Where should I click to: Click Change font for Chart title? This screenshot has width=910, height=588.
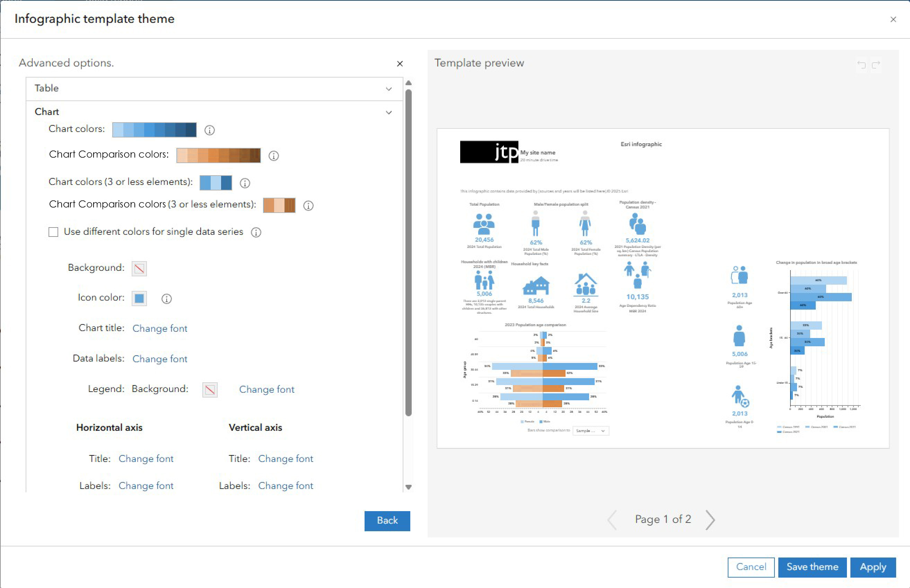[160, 328]
